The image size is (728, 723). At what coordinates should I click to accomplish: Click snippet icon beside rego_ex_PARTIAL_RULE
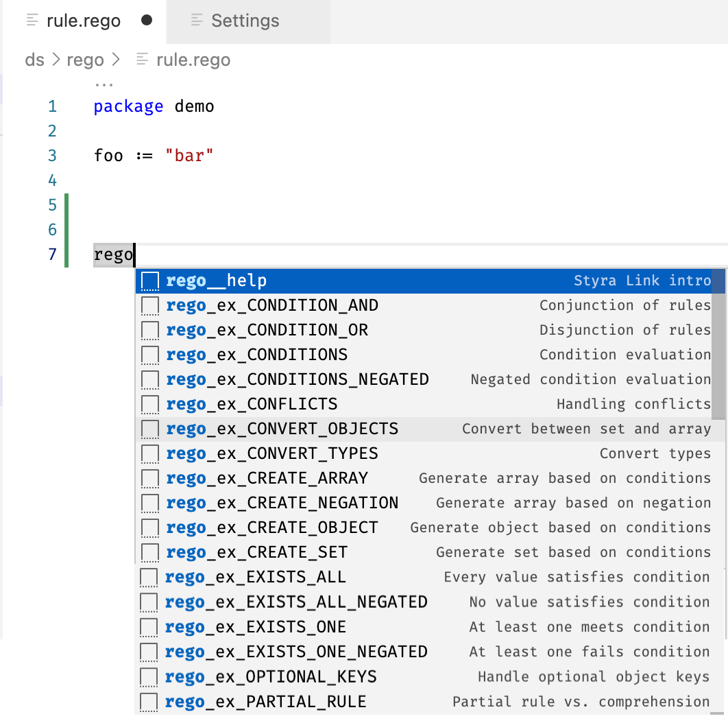[149, 702]
